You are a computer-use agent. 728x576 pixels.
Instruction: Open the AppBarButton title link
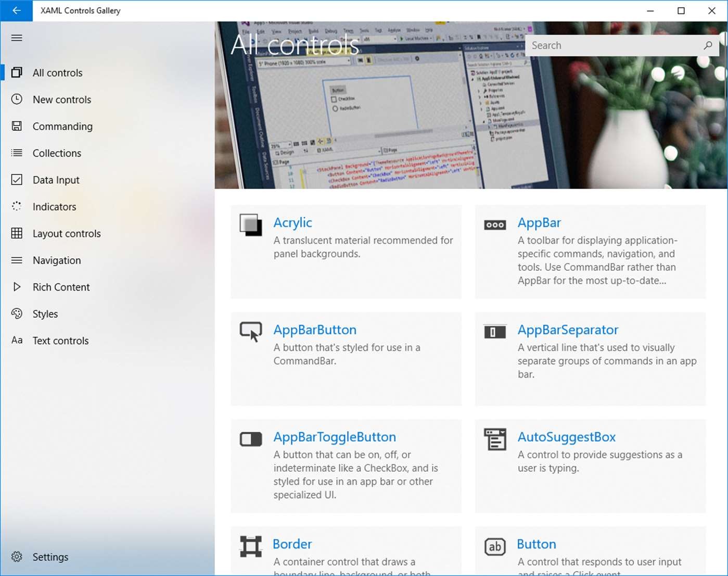tap(315, 330)
